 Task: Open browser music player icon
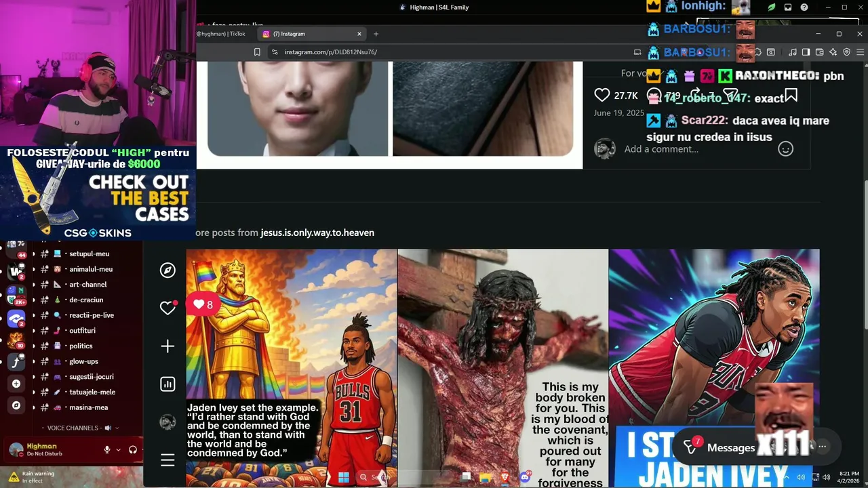click(x=793, y=52)
